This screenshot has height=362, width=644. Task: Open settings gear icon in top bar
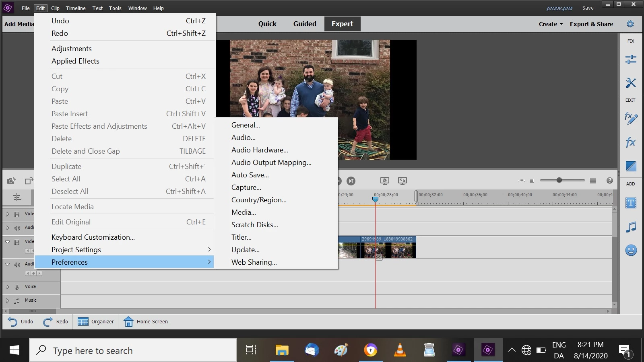[x=630, y=24]
